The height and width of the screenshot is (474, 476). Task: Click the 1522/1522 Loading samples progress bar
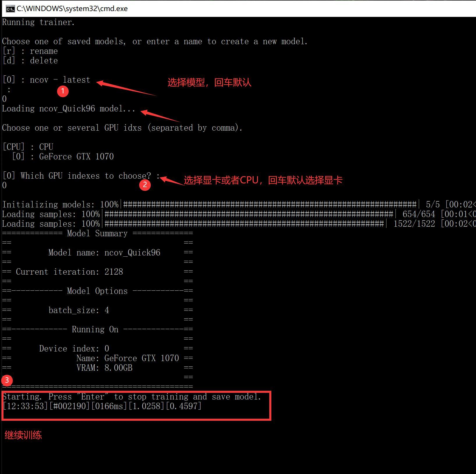point(245,224)
